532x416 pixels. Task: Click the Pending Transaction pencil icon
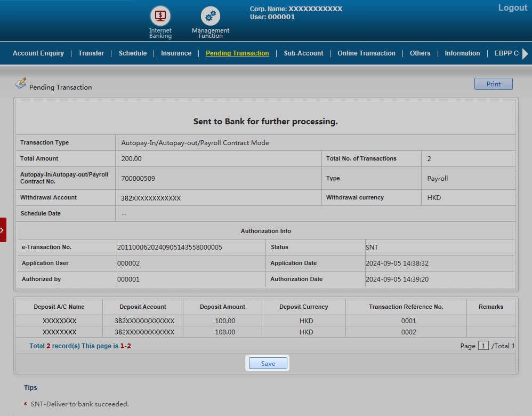click(20, 83)
